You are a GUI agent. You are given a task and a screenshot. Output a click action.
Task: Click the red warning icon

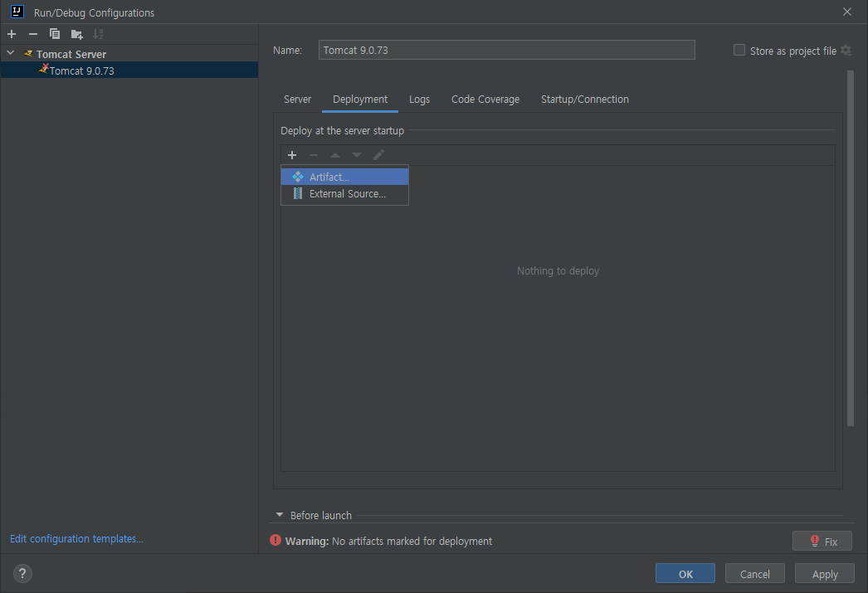coord(276,540)
